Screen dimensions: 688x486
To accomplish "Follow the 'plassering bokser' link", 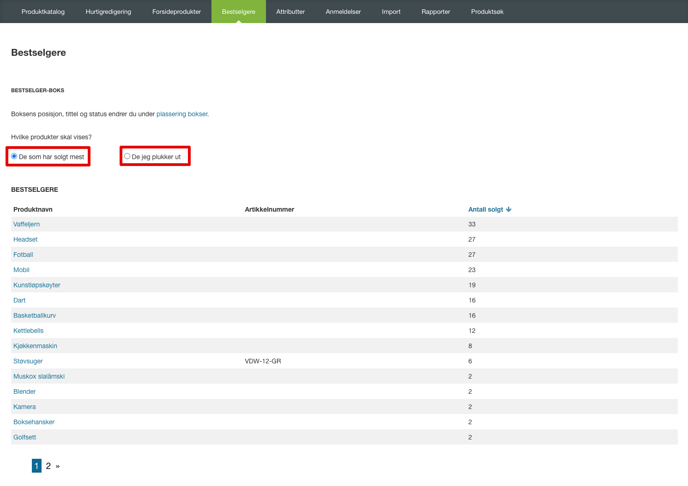I will pyautogui.click(x=182, y=114).
